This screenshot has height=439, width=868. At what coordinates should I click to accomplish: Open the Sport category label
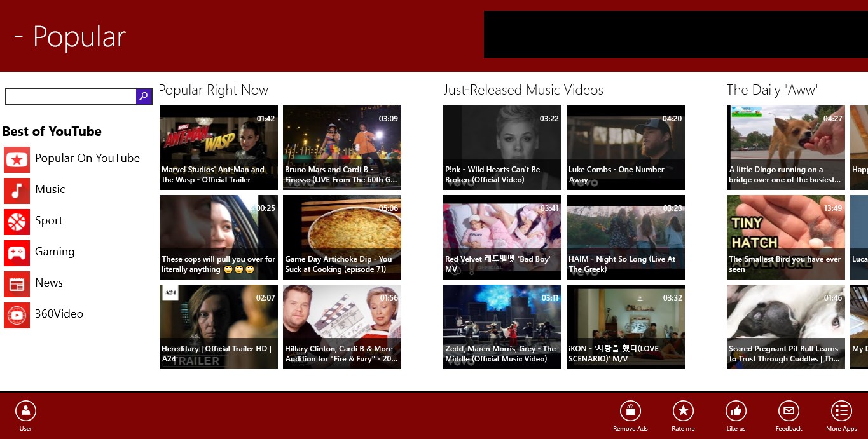pos(48,220)
